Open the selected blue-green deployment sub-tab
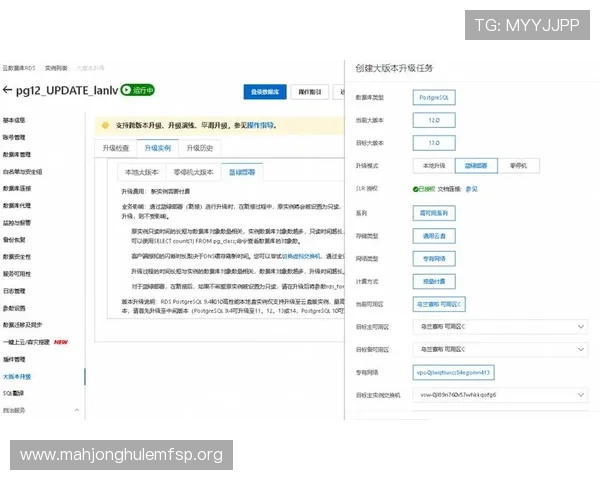Viewport: 600px width, 480px height. pos(242,172)
